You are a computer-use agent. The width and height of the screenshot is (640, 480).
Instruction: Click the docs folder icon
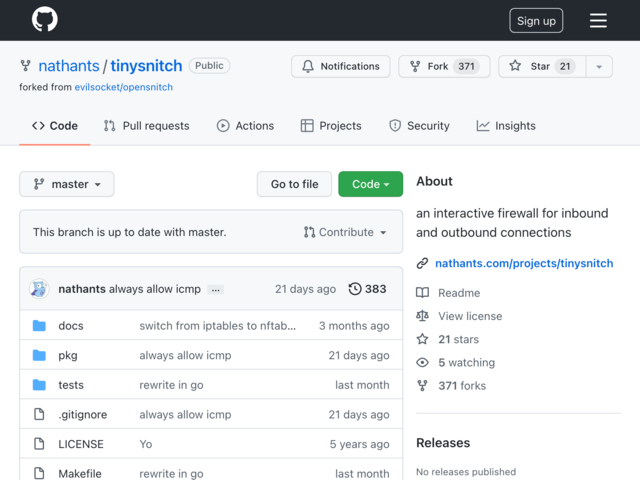click(39, 326)
